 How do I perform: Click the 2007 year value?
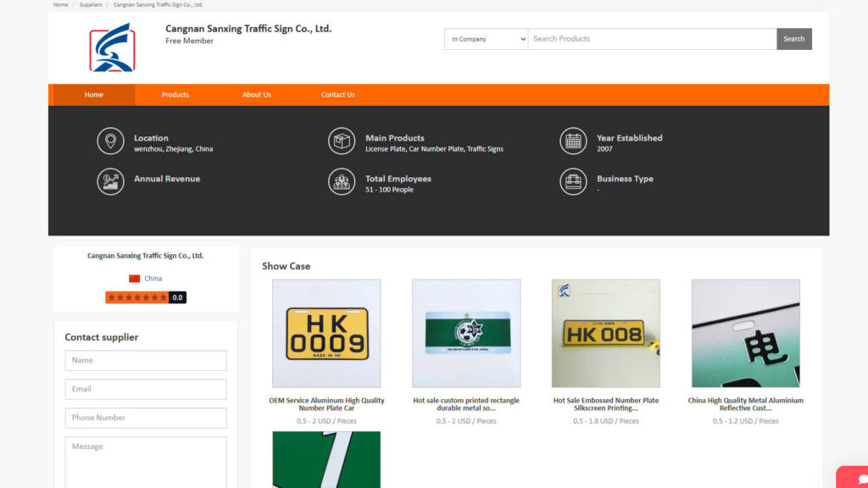pyautogui.click(x=604, y=149)
